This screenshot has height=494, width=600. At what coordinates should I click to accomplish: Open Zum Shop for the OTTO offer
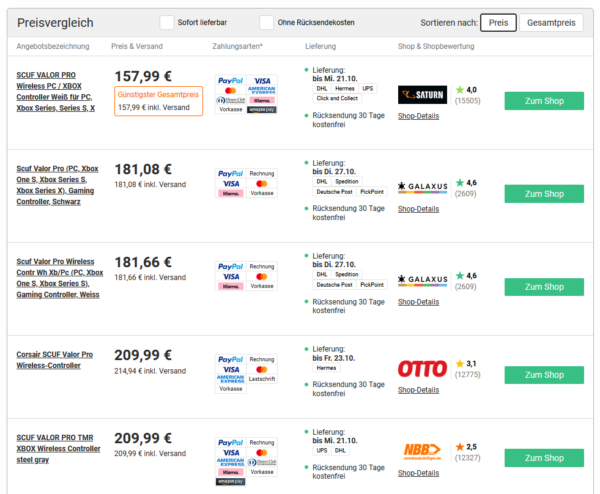544,375
